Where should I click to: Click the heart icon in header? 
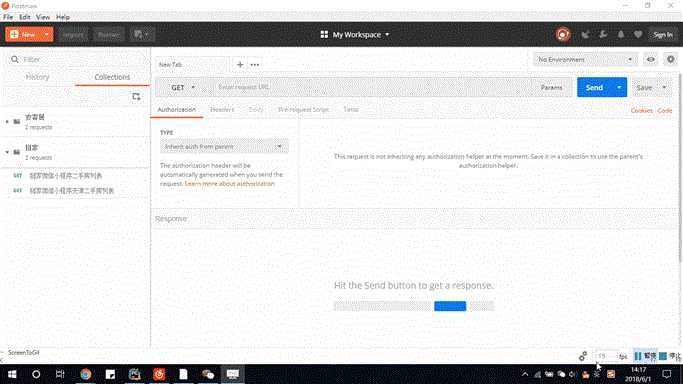tap(638, 34)
